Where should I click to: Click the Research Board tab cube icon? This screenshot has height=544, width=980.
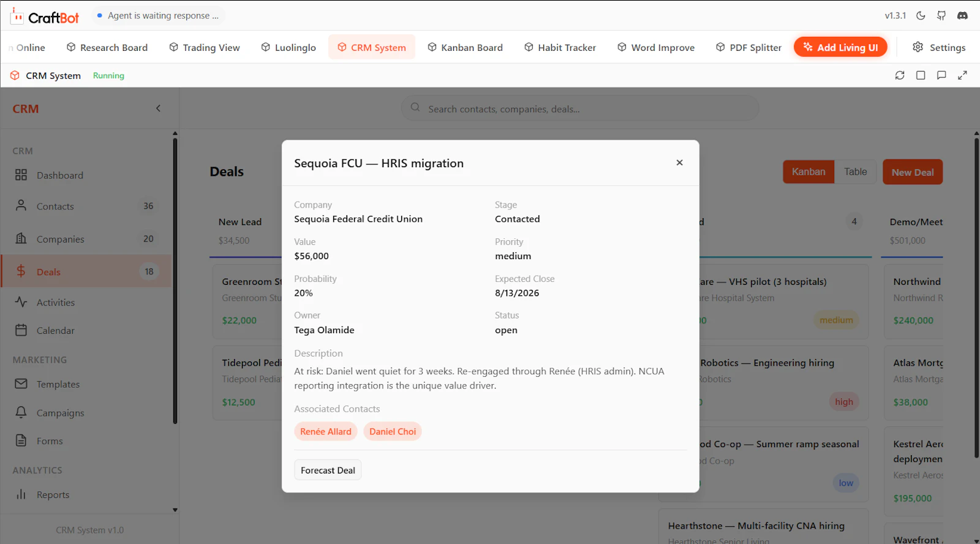pyautogui.click(x=71, y=47)
